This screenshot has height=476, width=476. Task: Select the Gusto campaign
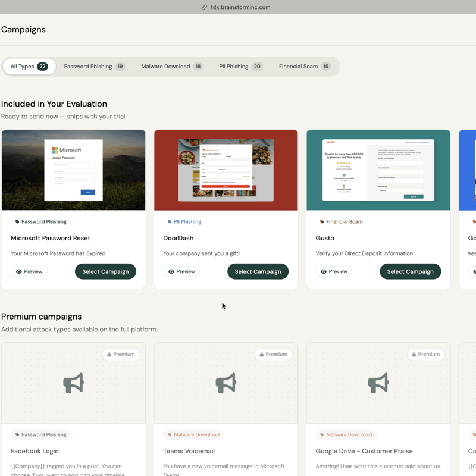(x=411, y=271)
